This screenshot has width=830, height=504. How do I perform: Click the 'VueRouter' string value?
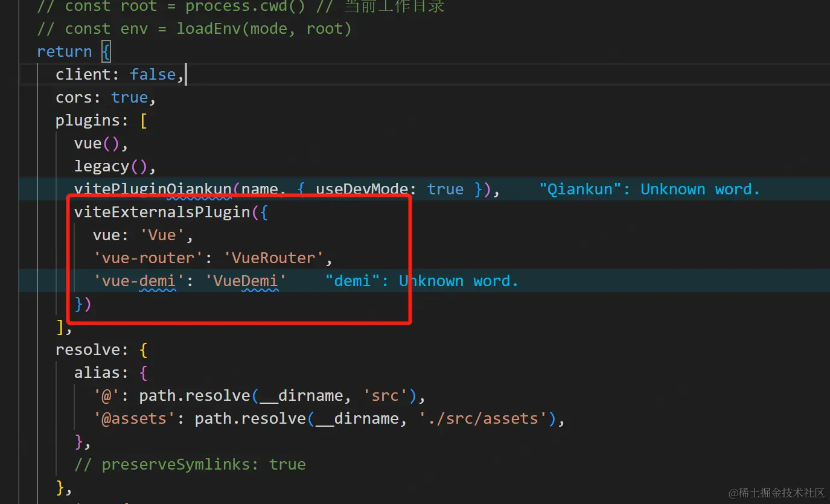(x=273, y=258)
